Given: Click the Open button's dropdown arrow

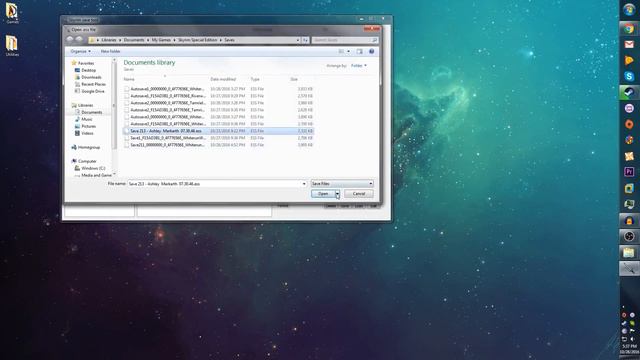Looking at the screenshot, I should [337, 193].
